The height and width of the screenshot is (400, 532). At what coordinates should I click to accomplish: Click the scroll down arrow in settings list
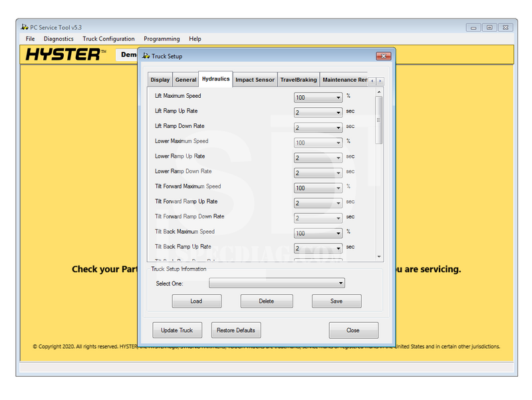tap(379, 256)
